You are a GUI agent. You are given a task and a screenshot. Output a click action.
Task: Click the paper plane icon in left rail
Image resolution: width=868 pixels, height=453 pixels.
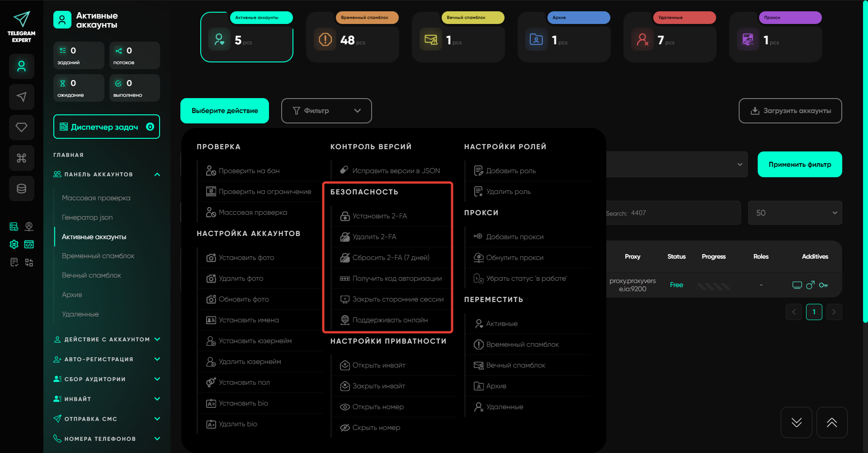pyautogui.click(x=21, y=97)
